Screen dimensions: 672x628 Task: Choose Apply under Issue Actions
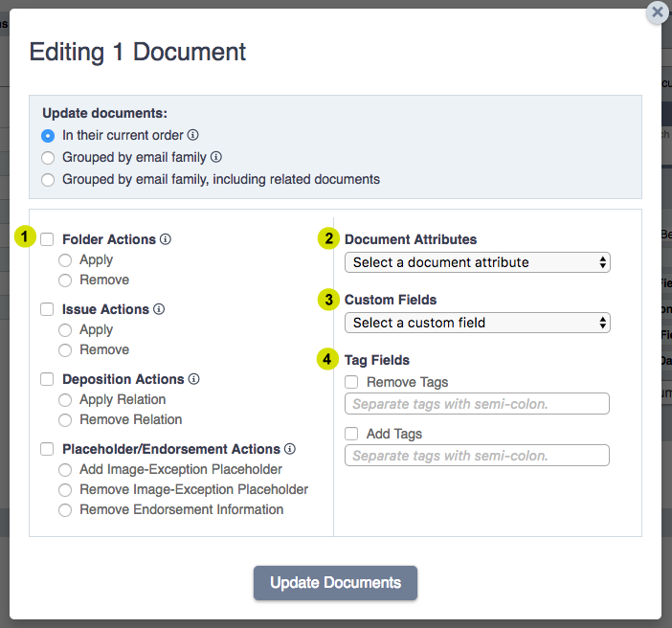coord(65,330)
